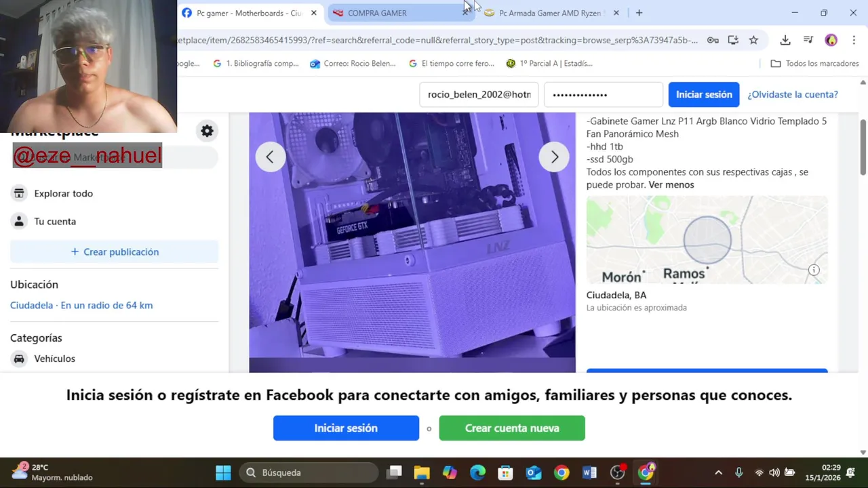Image resolution: width=868 pixels, height=488 pixels.
Task: Open Windows Start menu
Action: click(223, 472)
